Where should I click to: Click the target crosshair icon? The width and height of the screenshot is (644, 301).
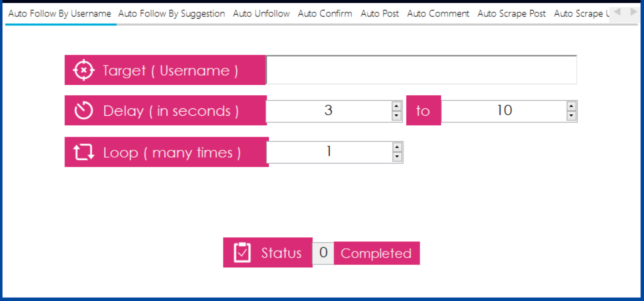[84, 71]
